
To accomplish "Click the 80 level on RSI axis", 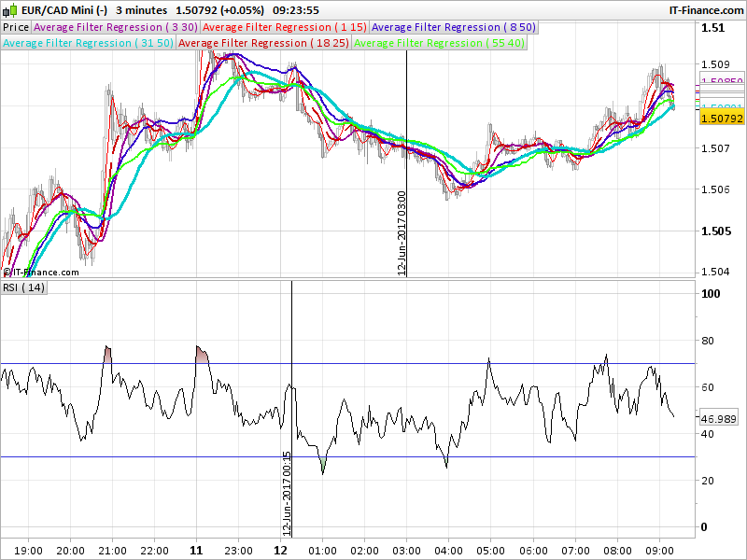I will 708,341.
